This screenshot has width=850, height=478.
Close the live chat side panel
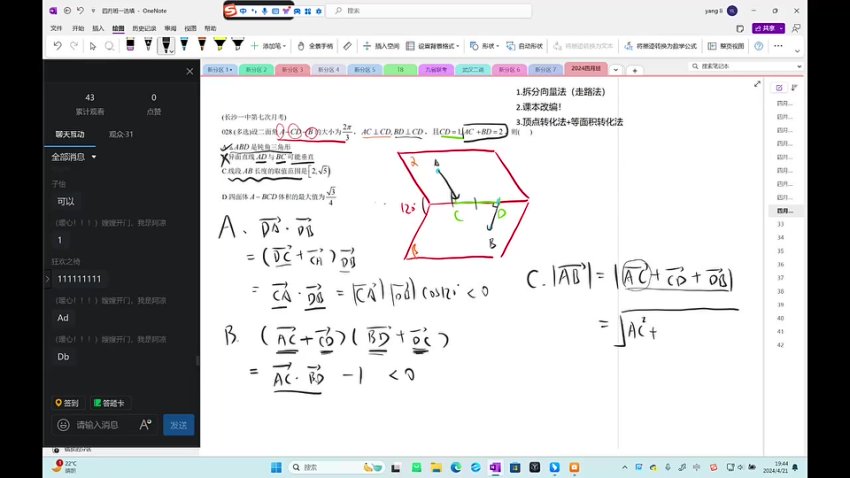coord(189,71)
